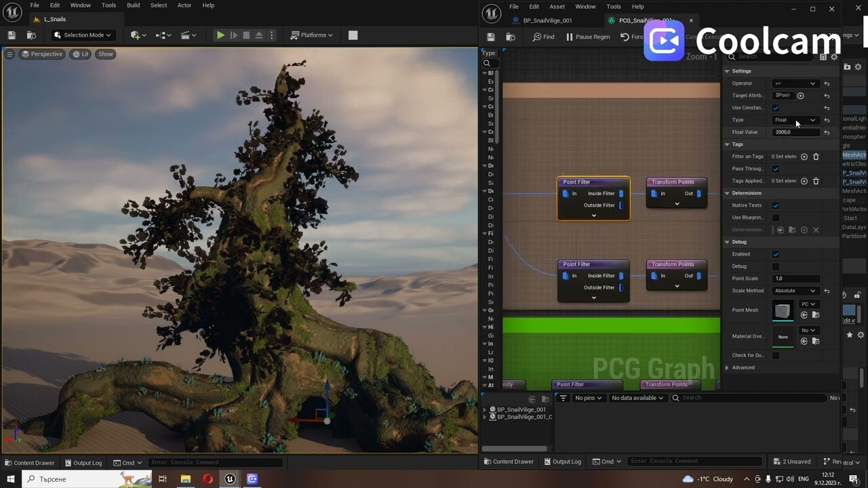The width and height of the screenshot is (868, 488).
Task: Click the viewport hamburger menu icon
Action: (9, 54)
